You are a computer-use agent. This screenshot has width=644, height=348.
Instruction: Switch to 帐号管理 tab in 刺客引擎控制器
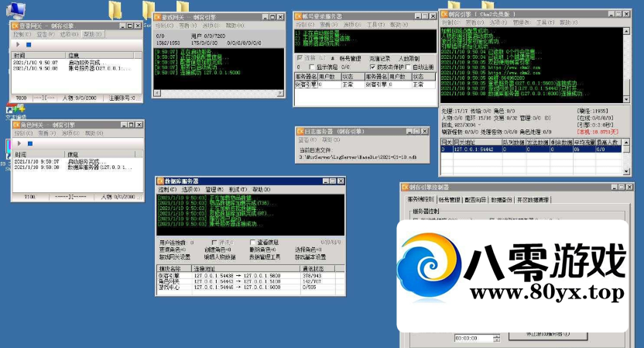point(449,200)
